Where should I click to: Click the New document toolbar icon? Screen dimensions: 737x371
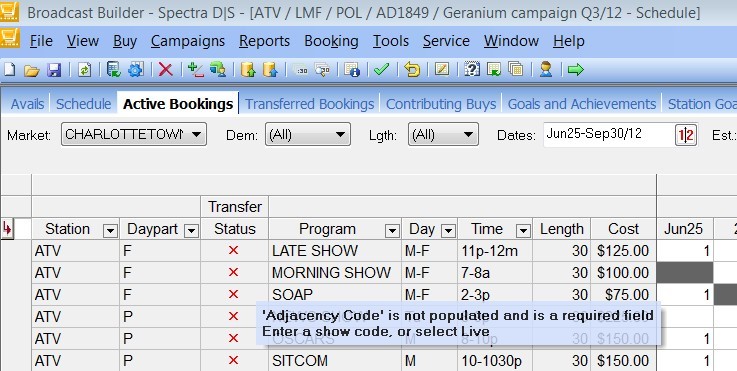coord(9,70)
